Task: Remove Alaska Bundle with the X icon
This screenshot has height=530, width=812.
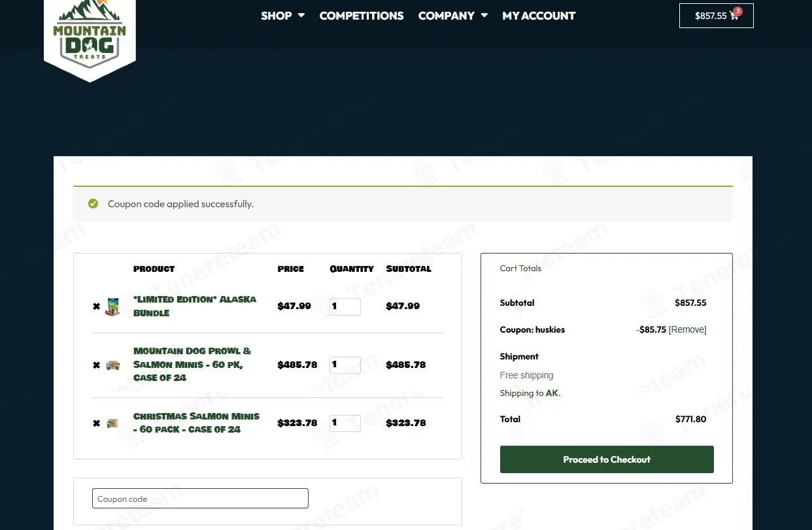Action: coord(96,306)
